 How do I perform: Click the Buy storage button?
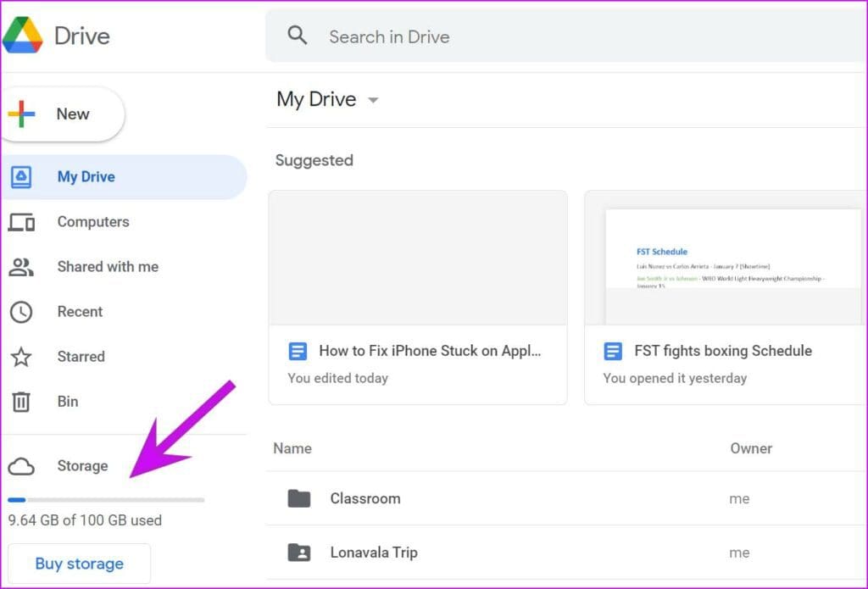[x=79, y=564]
